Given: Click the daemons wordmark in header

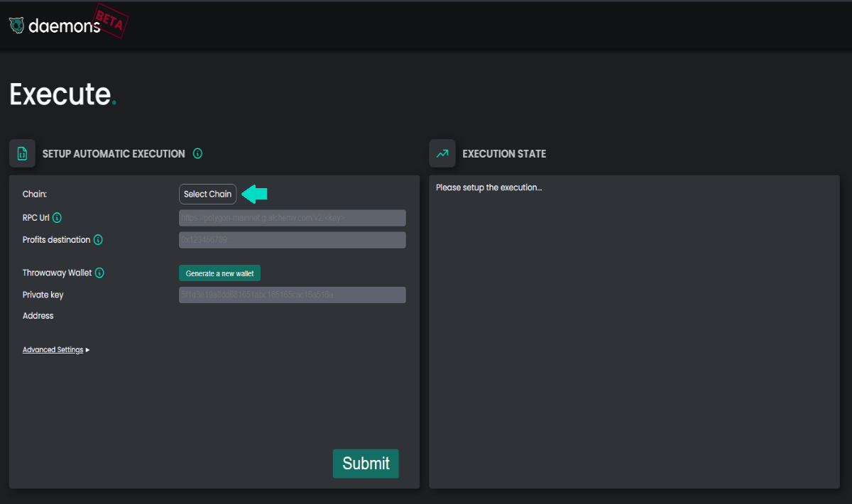Looking at the screenshot, I should 64,26.
